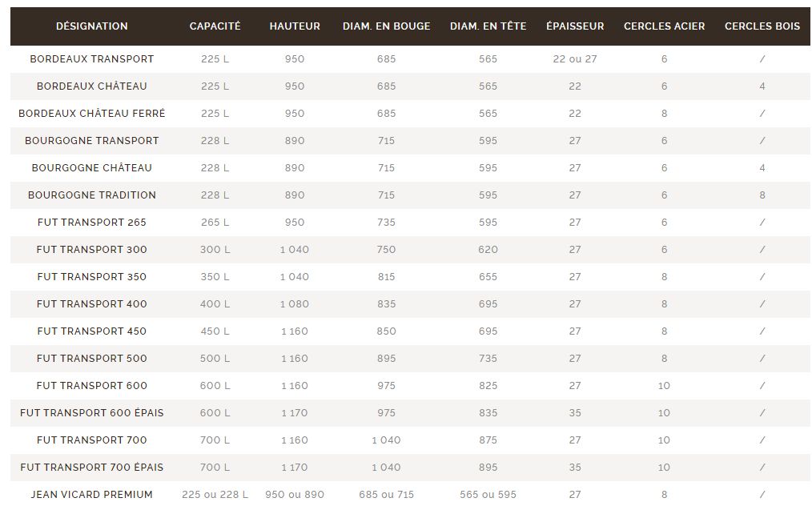Select the FUT TRANSPORT 400 row name
This screenshot has width=812, height=510.
[x=92, y=304]
